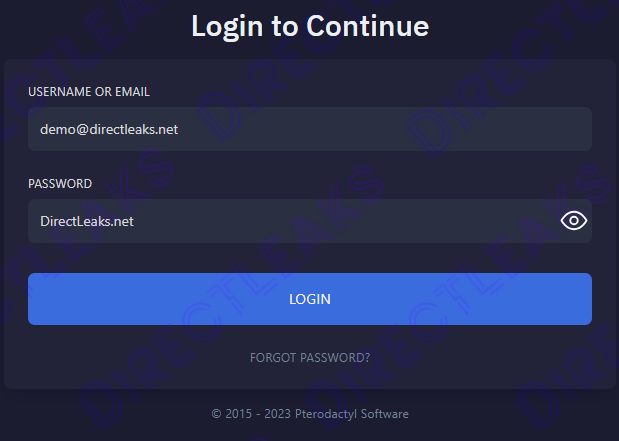Place cursor in demo@directleaks.net text
Viewport: 619px width, 441px height.
tap(109, 129)
